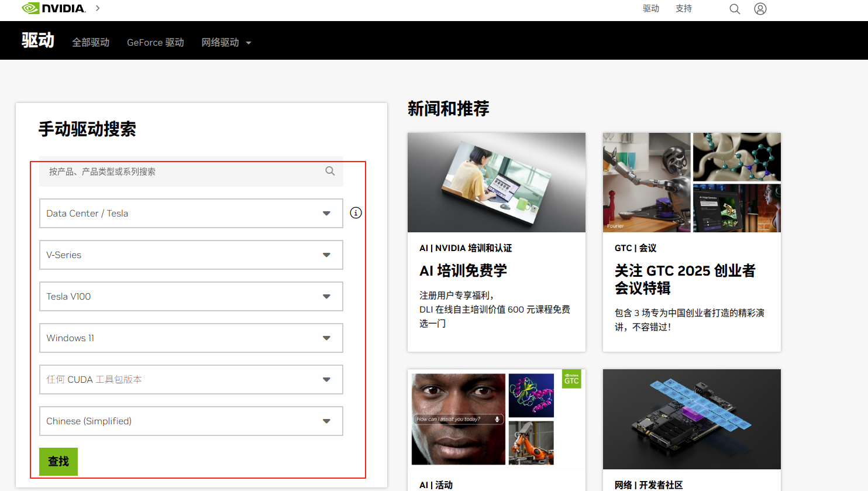Viewport: 868px width, 491px height.
Task: Open 支持 link in top header
Action: tap(684, 8)
